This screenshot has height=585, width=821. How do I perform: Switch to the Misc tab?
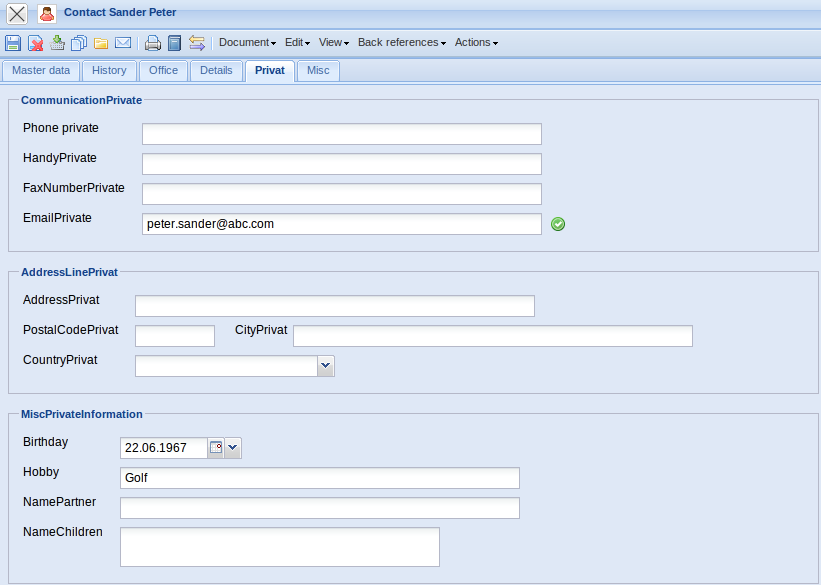(318, 71)
